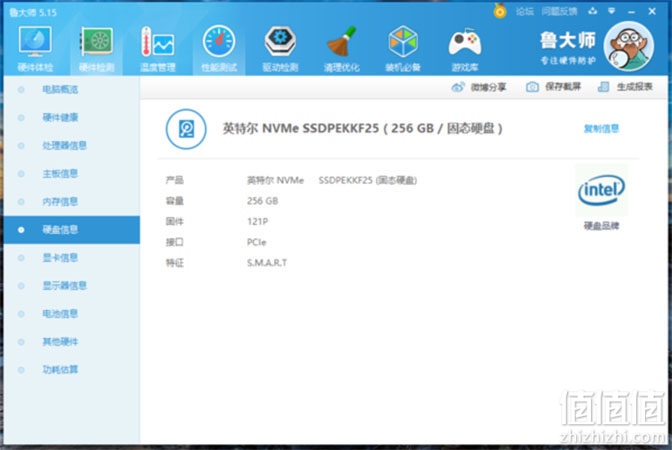The height and width of the screenshot is (450, 672).
Task: Click the Weibo icon beside 微博分享
Action: 458,87
